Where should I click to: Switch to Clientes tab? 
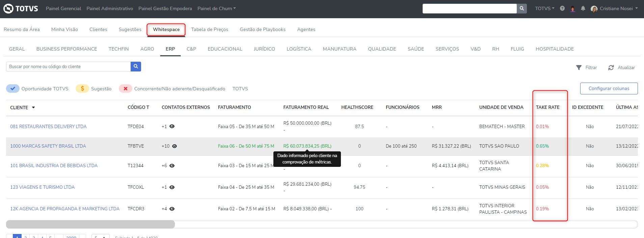pos(98,29)
